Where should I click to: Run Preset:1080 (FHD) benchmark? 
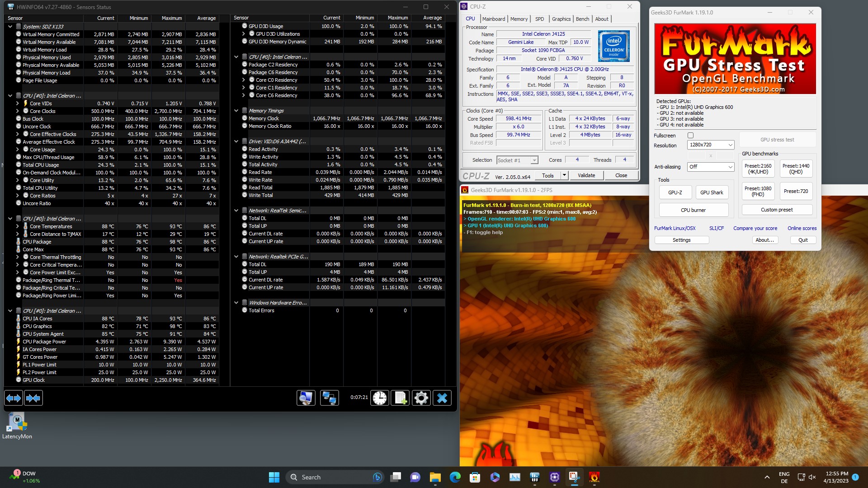(x=758, y=191)
